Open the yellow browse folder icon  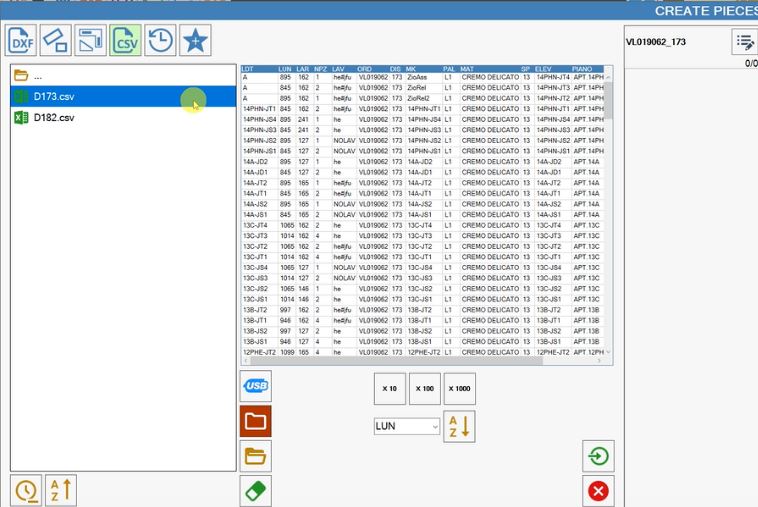256,456
